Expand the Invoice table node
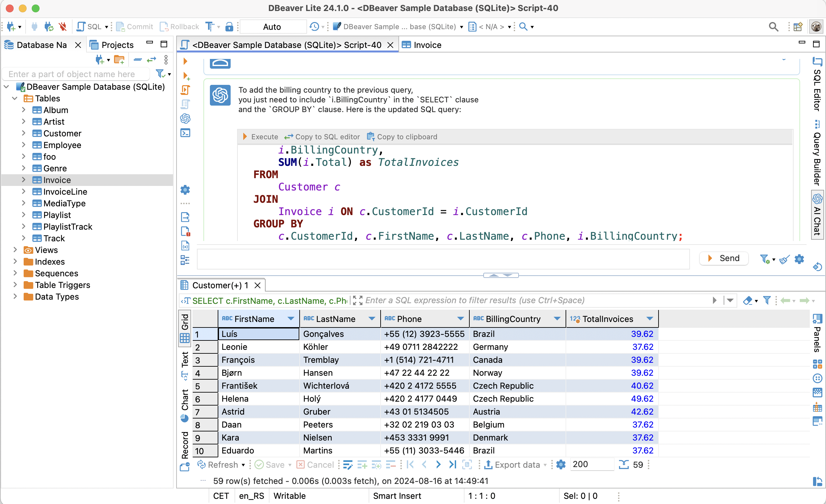 click(x=23, y=180)
